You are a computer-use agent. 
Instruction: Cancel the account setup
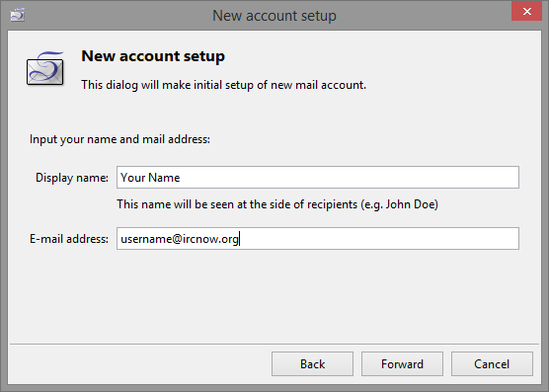492,364
